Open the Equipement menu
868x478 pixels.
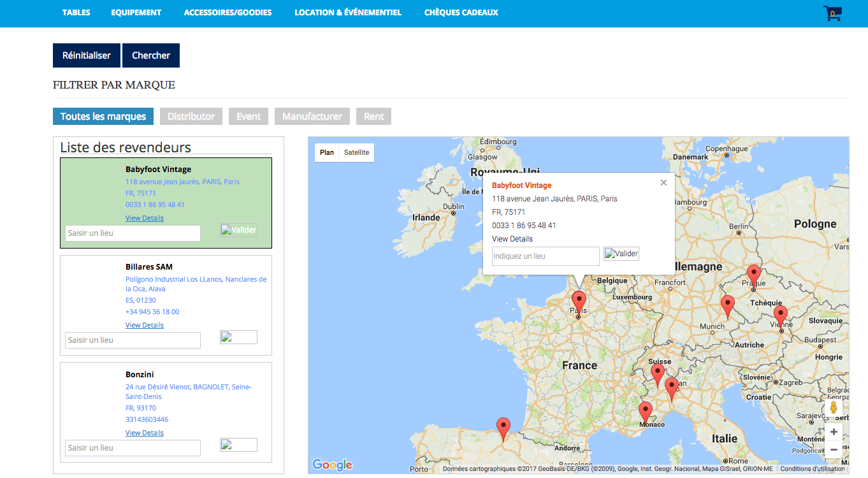pos(136,13)
